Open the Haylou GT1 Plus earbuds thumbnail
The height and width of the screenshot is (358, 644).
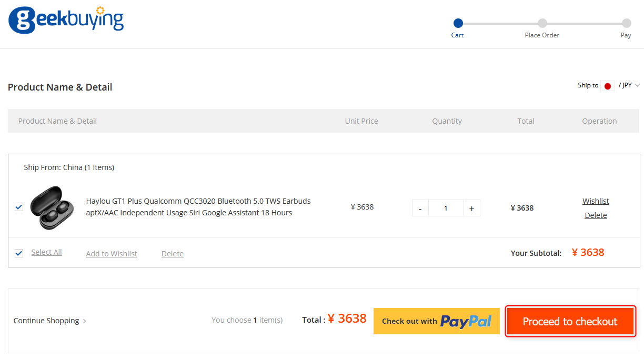pyautogui.click(x=52, y=207)
